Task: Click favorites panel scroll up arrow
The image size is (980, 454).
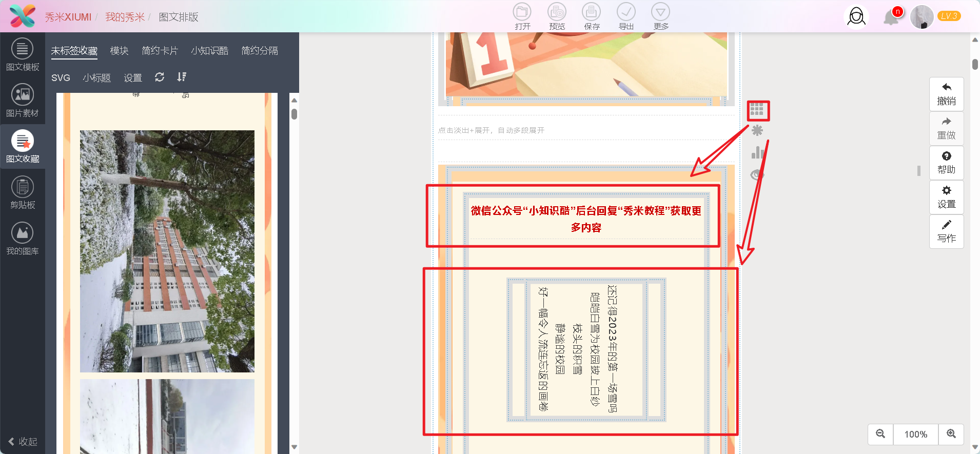Action: pos(294,100)
